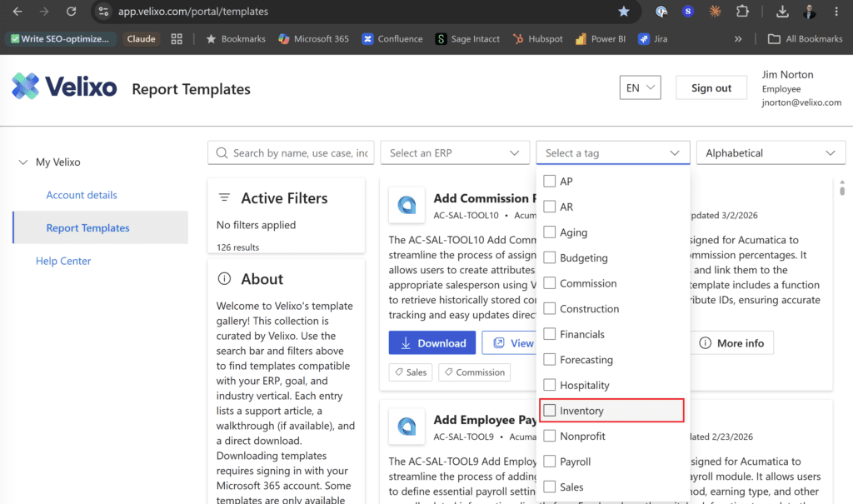Open Help Center link
Viewport: 853px width, 504px height.
pos(63,261)
